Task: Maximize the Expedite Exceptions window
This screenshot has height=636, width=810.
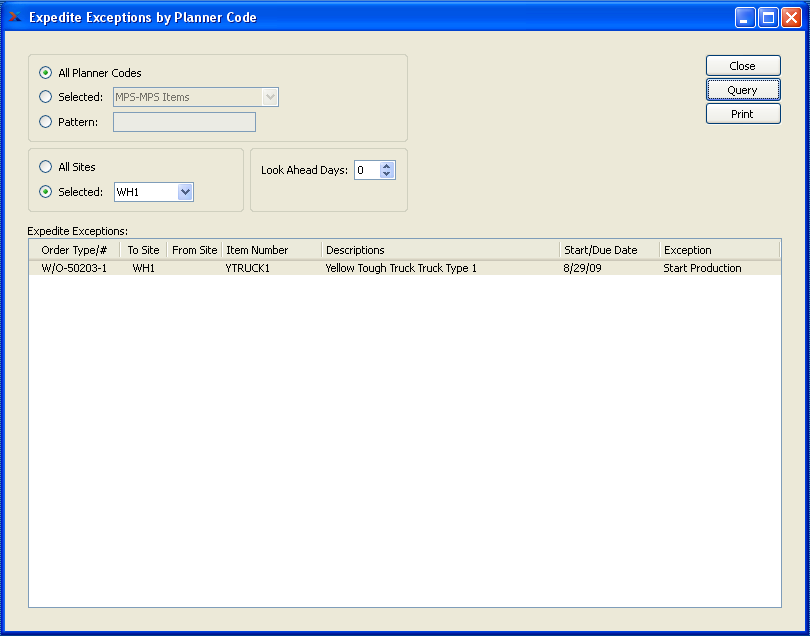Action: (768, 18)
